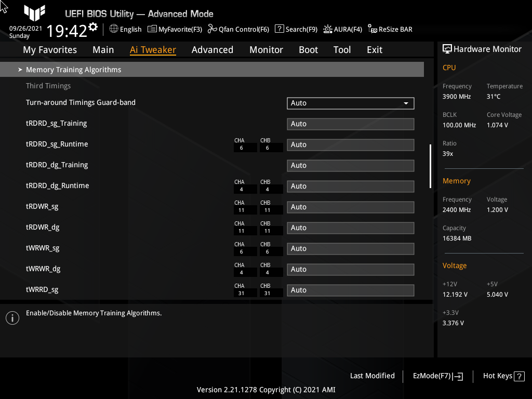532x399 pixels.
Task: Set tRDWR_sg to a value instead of Auto
Action: (x=350, y=207)
